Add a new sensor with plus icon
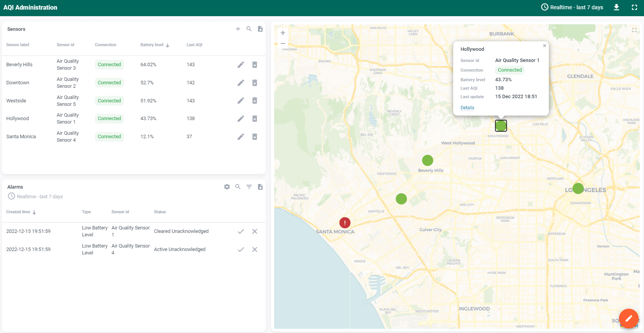This screenshot has width=644, height=333. (x=238, y=29)
